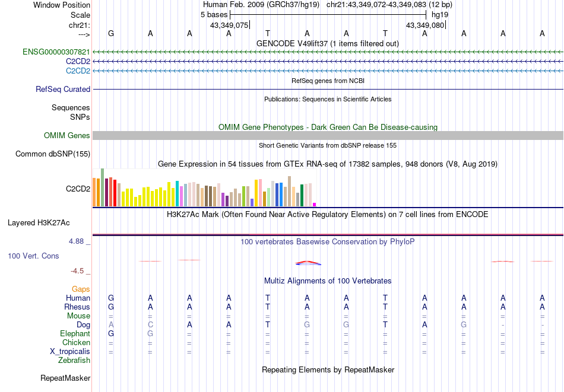
Task: Click the 43,349,075 position marker
Action: click(x=230, y=25)
